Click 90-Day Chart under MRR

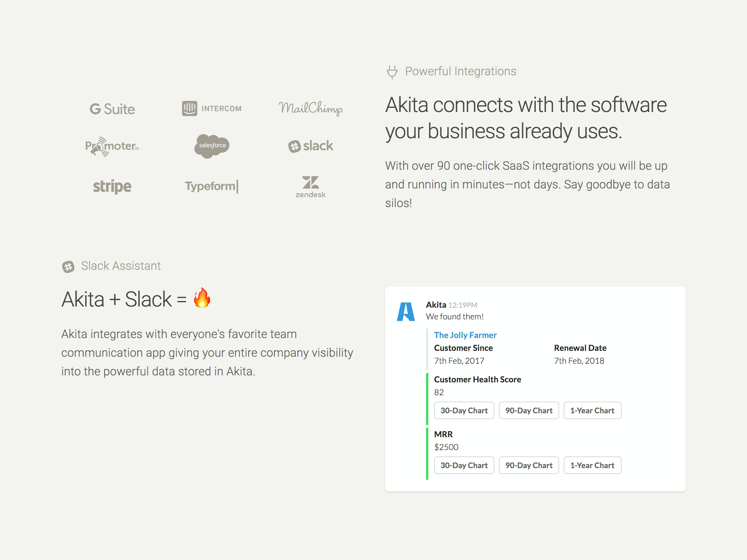pyautogui.click(x=529, y=465)
